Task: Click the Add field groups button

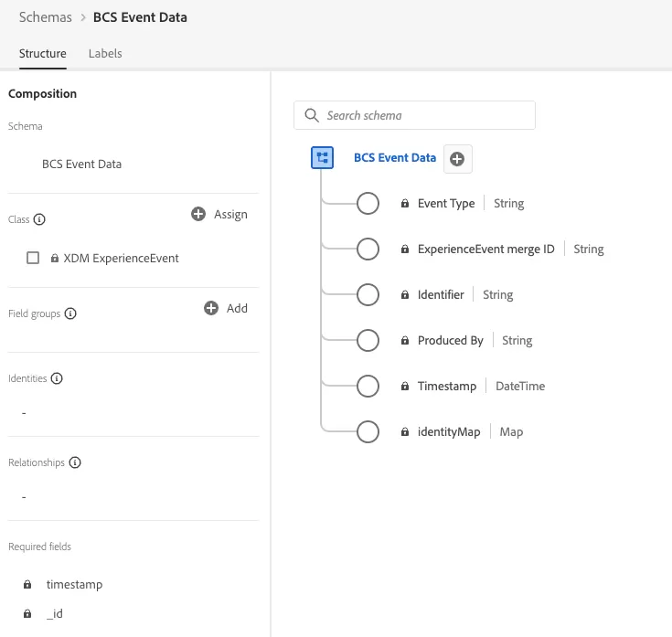Action: click(226, 308)
